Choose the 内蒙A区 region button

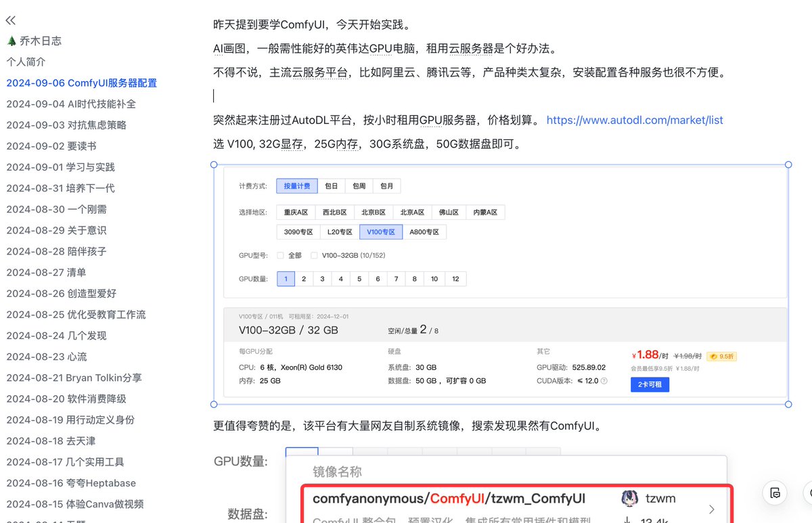[x=485, y=212]
